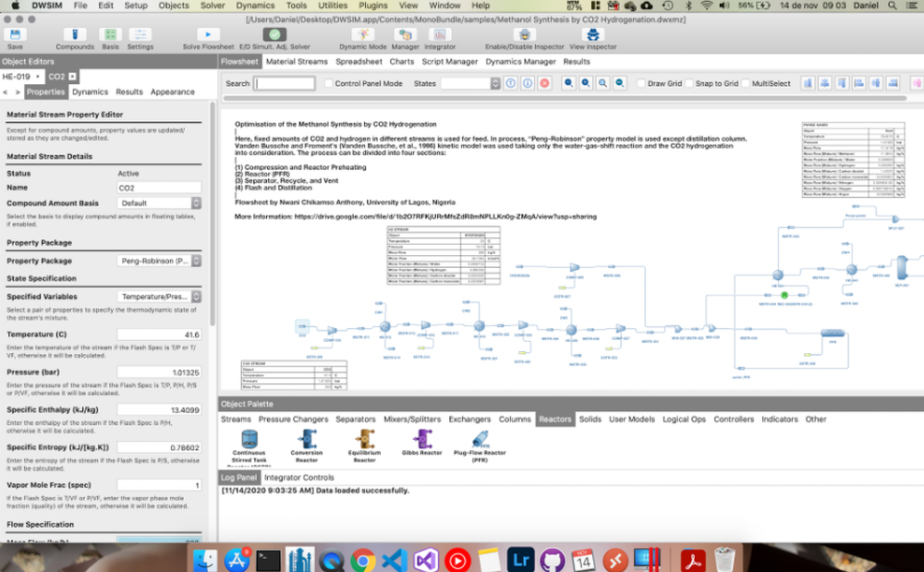
Task: Enable Control Panel Mode checkbox
Action: pyautogui.click(x=329, y=84)
